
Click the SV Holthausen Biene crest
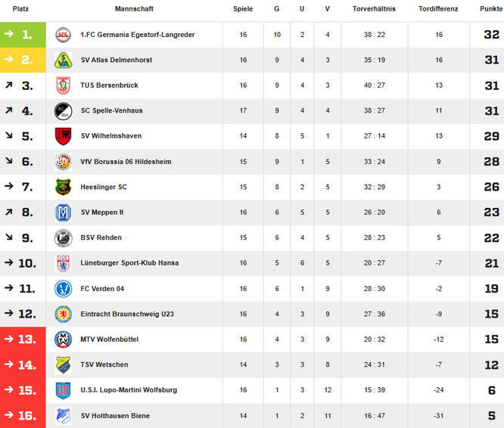63,416
